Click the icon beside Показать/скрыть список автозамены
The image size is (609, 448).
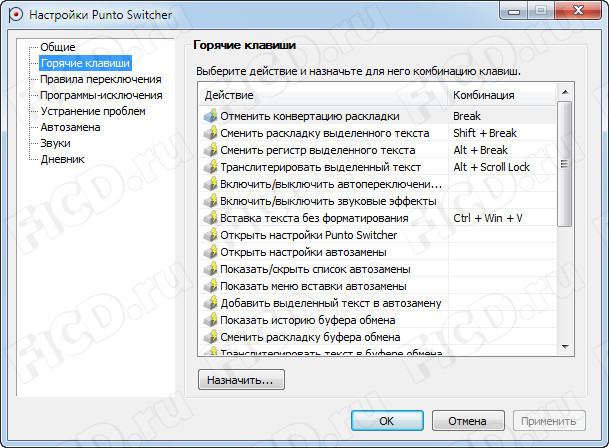[210, 269]
